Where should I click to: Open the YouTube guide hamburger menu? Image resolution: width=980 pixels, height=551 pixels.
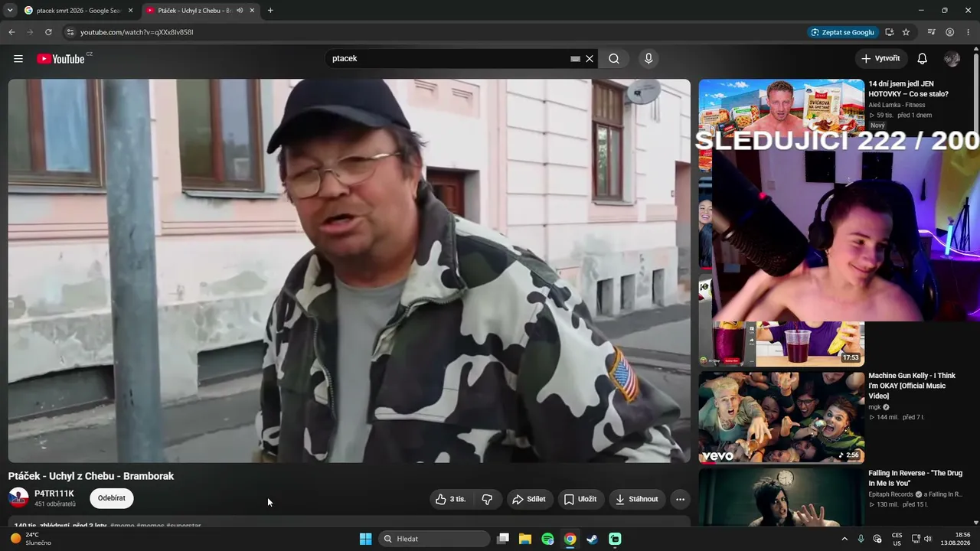point(18,59)
